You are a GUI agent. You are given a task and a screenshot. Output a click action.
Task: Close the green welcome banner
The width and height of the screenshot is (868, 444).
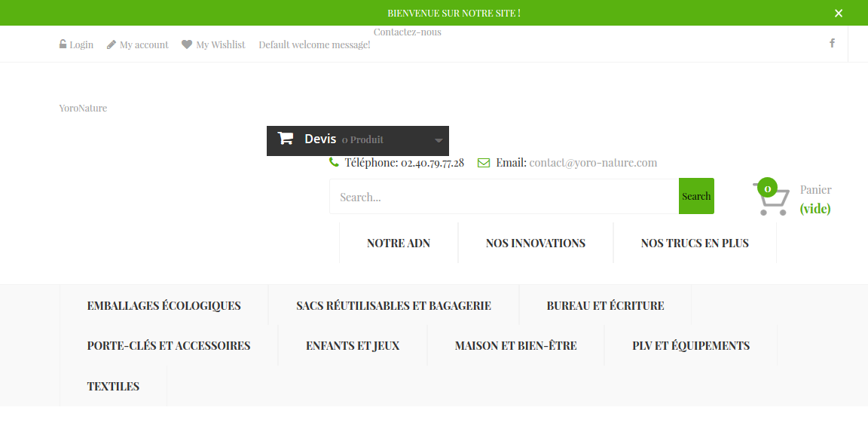[x=839, y=14]
